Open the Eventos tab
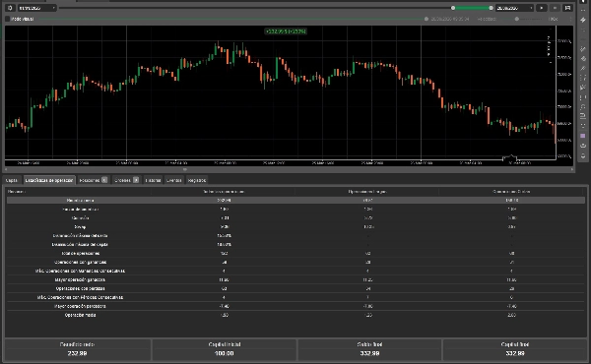Viewport: 591px width, 364px height. pyautogui.click(x=174, y=180)
